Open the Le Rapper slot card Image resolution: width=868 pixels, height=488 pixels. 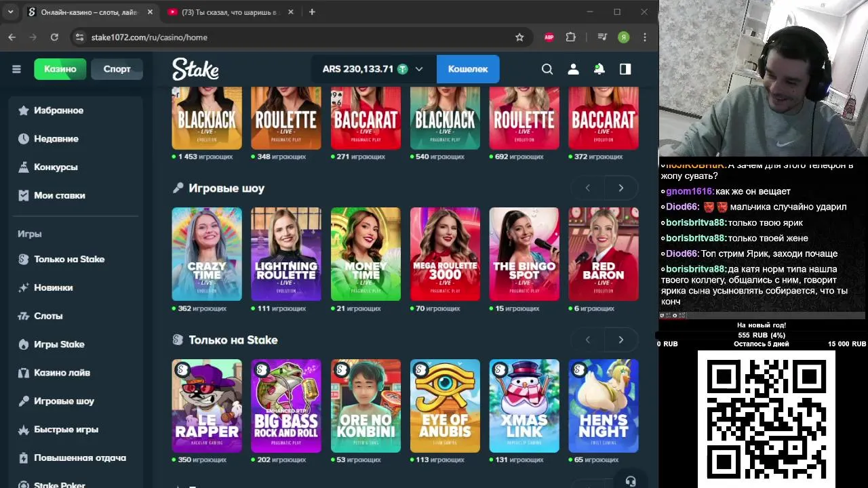207,406
